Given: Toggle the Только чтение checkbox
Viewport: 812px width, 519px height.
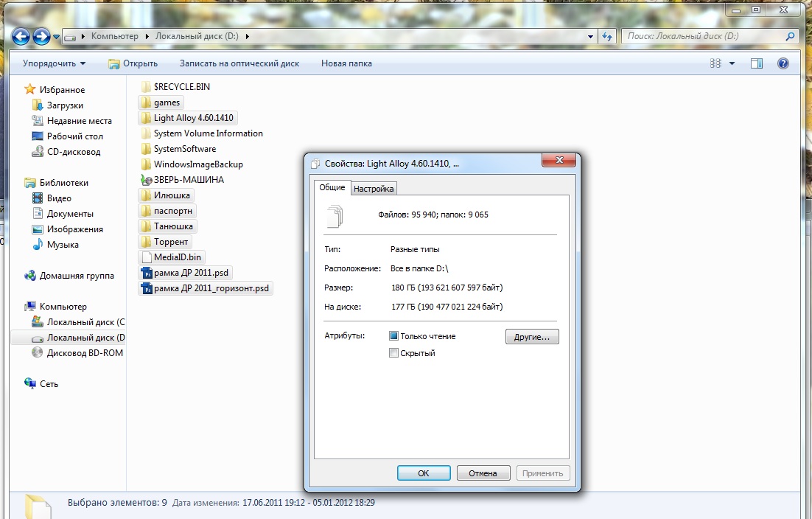Looking at the screenshot, I should point(393,336).
